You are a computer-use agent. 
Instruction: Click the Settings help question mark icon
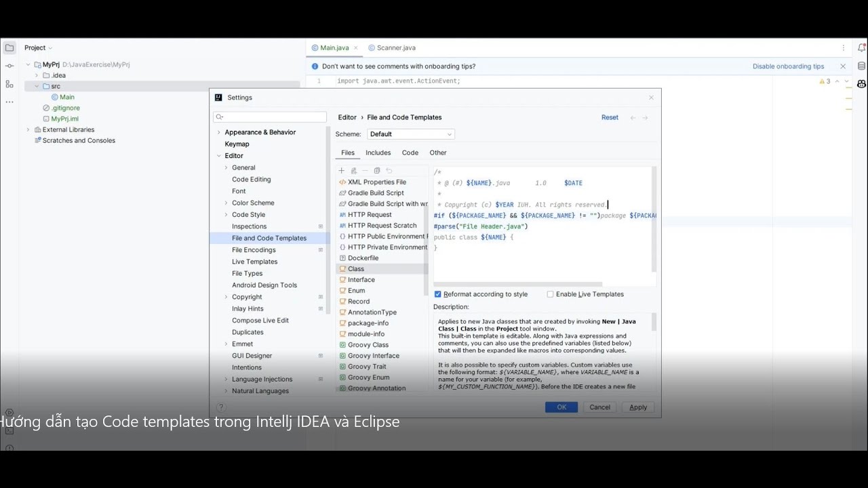220,407
